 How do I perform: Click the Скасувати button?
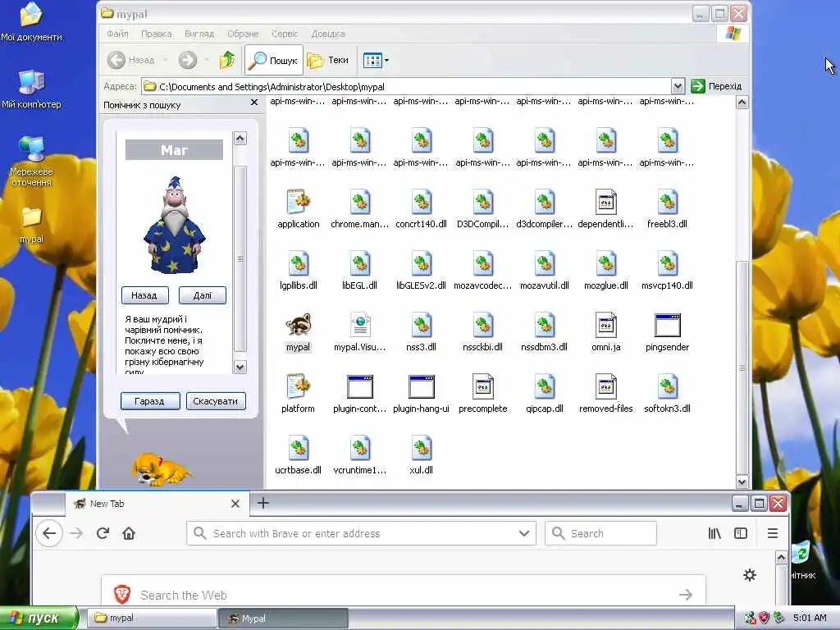click(x=216, y=401)
